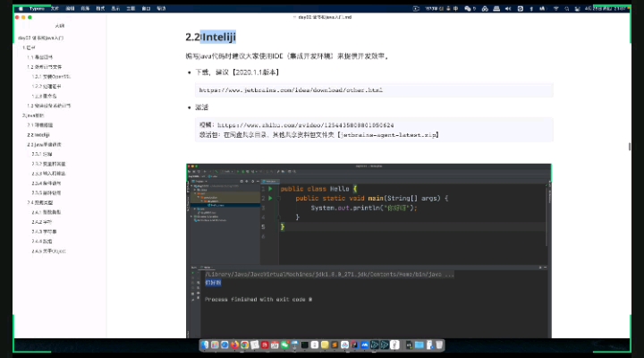Screen dimensions: 644x358
Task: Jump to outline section 2.3.1
Action: point(42,154)
